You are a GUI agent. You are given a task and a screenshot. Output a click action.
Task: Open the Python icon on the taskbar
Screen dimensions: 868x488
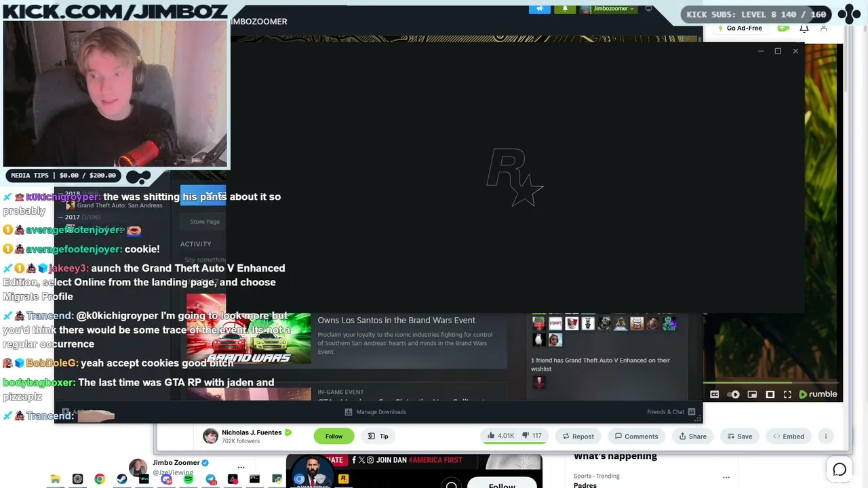(x=277, y=479)
